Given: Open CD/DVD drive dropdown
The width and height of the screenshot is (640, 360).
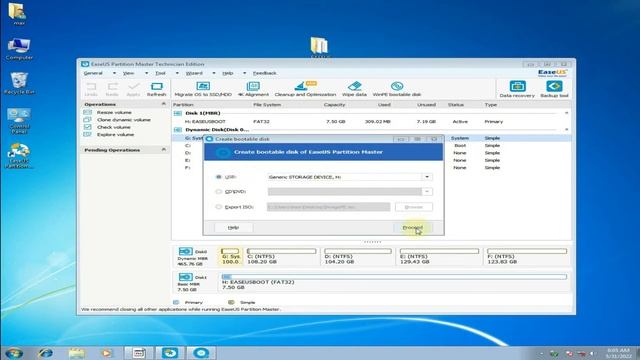Looking at the screenshot, I should (x=427, y=191).
